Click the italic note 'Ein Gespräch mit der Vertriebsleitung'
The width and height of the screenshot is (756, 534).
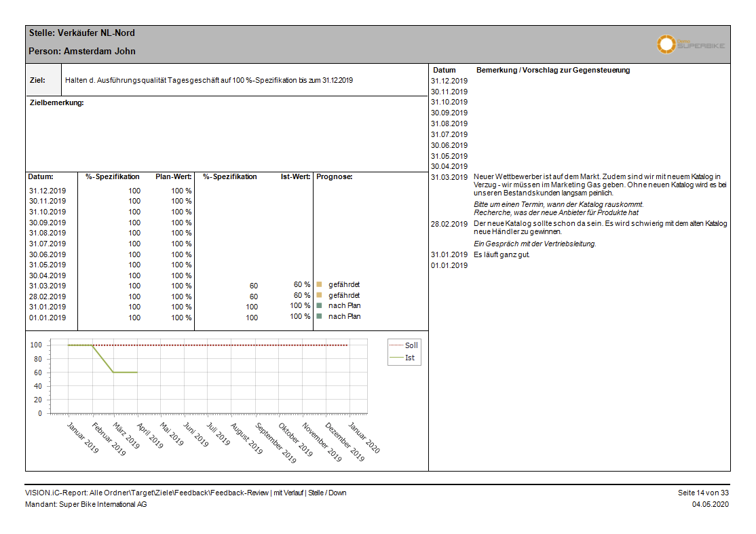pos(535,244)
